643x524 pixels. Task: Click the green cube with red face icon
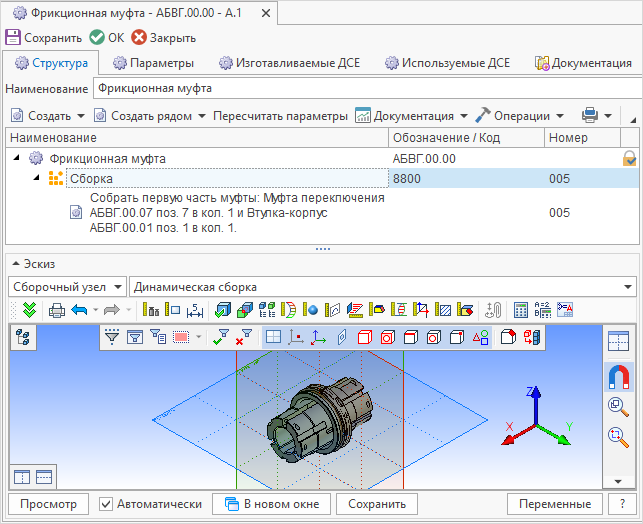coord(245,310)
